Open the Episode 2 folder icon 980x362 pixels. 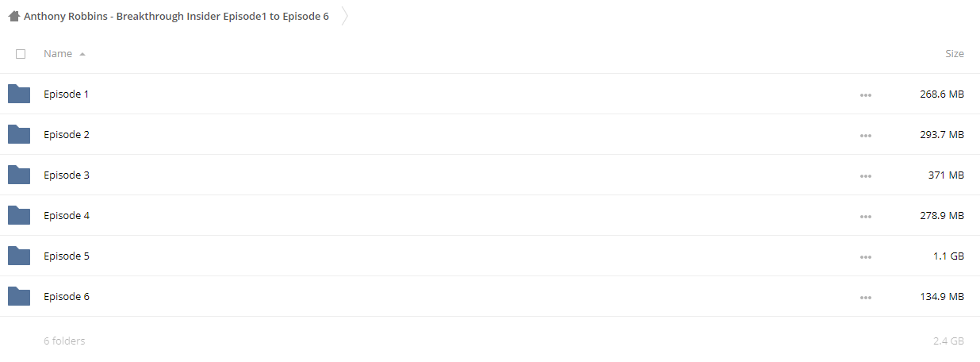point(19,134)
